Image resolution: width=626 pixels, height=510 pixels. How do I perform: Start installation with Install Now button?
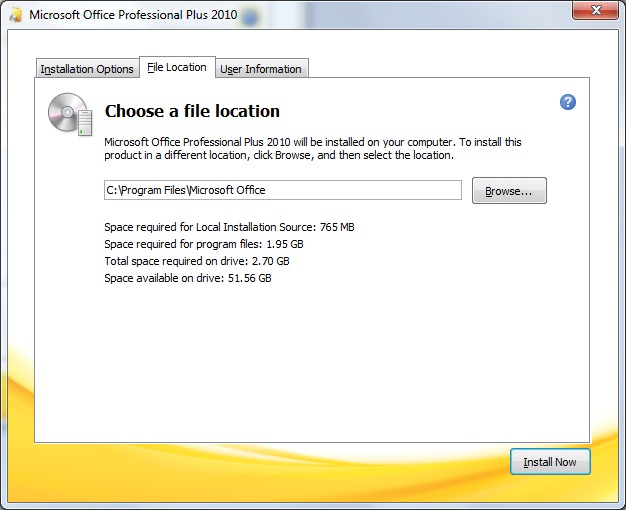[550, 462]
